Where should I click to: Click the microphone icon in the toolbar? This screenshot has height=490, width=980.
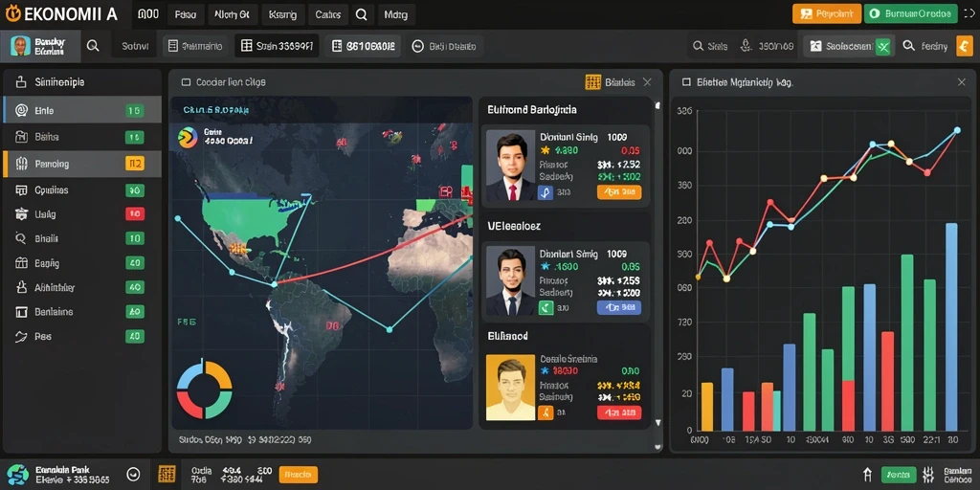point(745,46)
